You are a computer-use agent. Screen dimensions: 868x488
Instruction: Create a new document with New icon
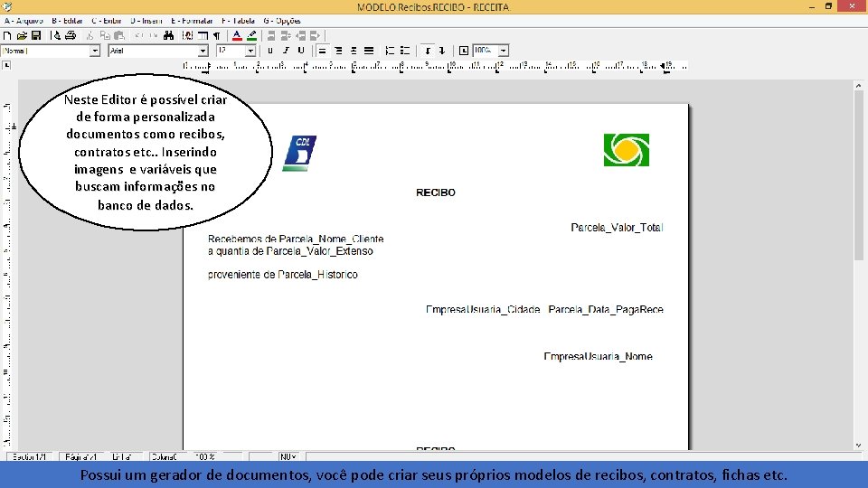pyautogui.click(x=7, y=35)
